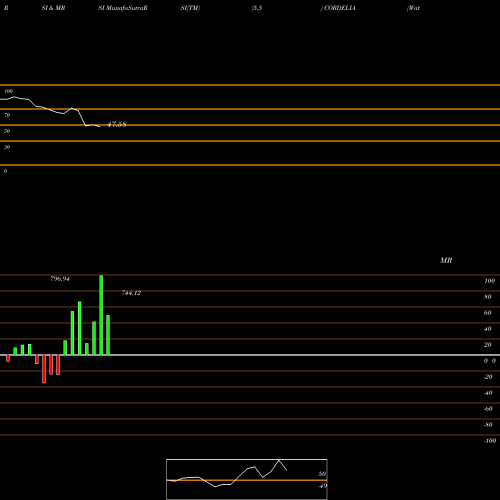Click the CORDELIA title text

[339, 8]
